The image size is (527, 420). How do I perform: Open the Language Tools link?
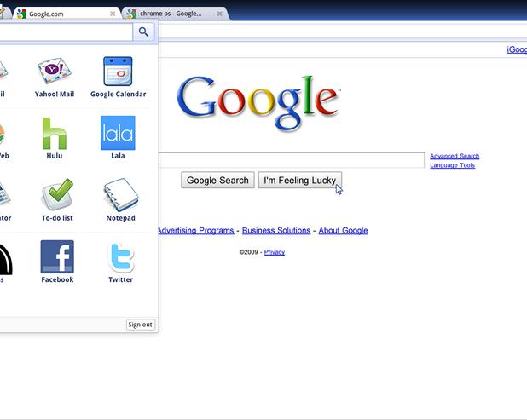coord(453,165)
